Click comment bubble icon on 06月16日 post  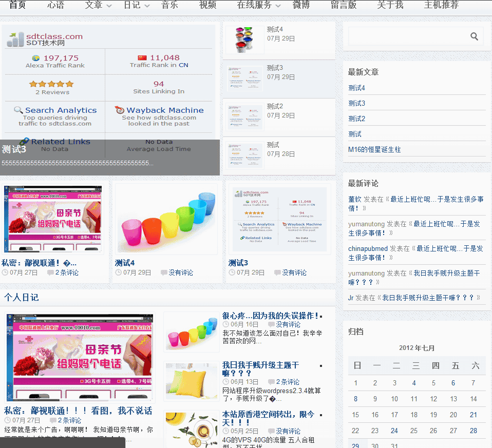[x=271, y=324]
